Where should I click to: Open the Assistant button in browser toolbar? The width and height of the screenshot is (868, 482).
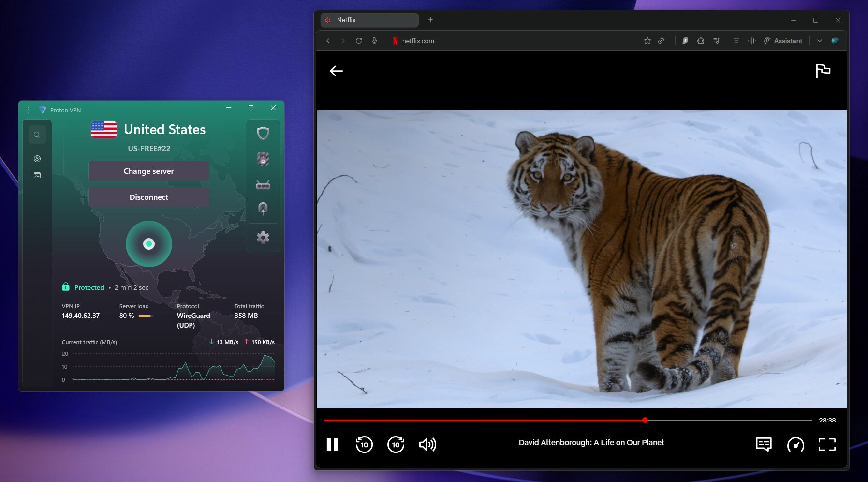[x=783, y=41]
